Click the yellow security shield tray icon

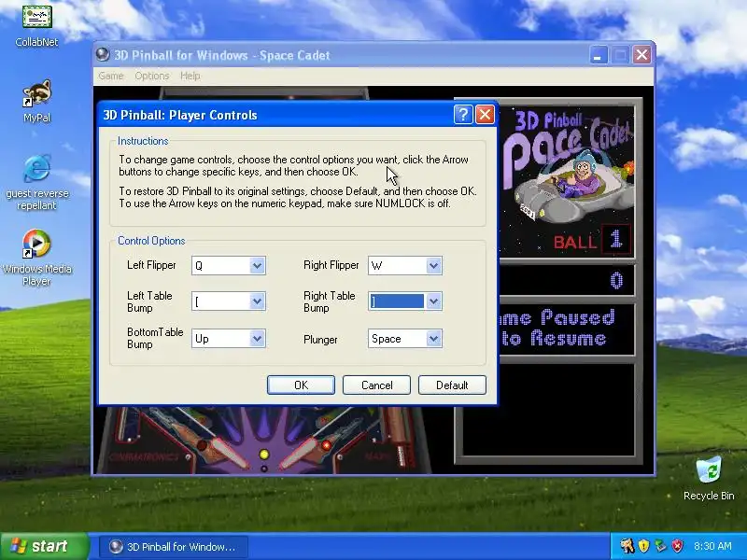(x=643, y=546)
